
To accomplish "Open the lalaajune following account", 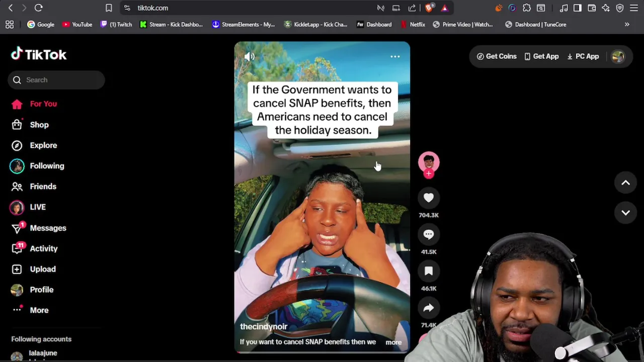I will [35, 355].
